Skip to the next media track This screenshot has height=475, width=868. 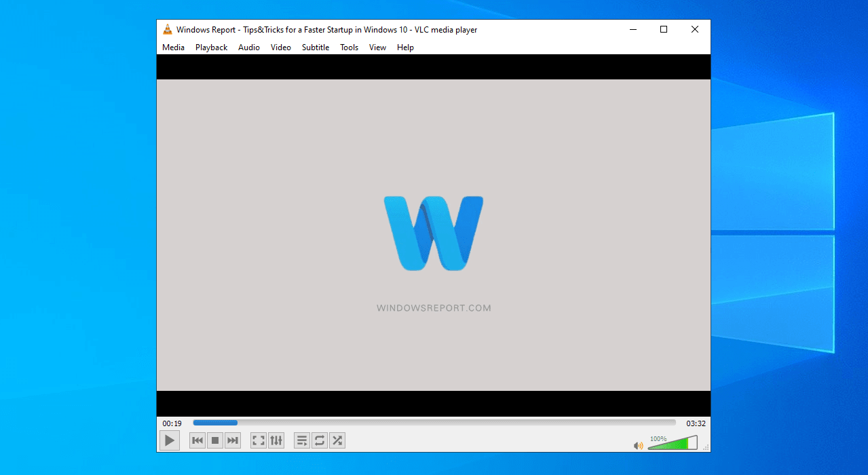click(233, 440)
